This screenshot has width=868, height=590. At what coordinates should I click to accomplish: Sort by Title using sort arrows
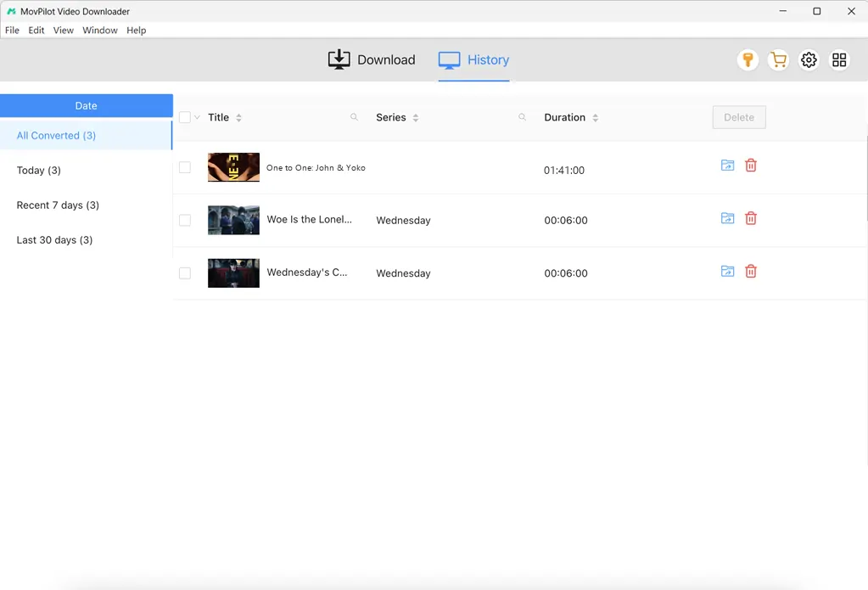238,117
